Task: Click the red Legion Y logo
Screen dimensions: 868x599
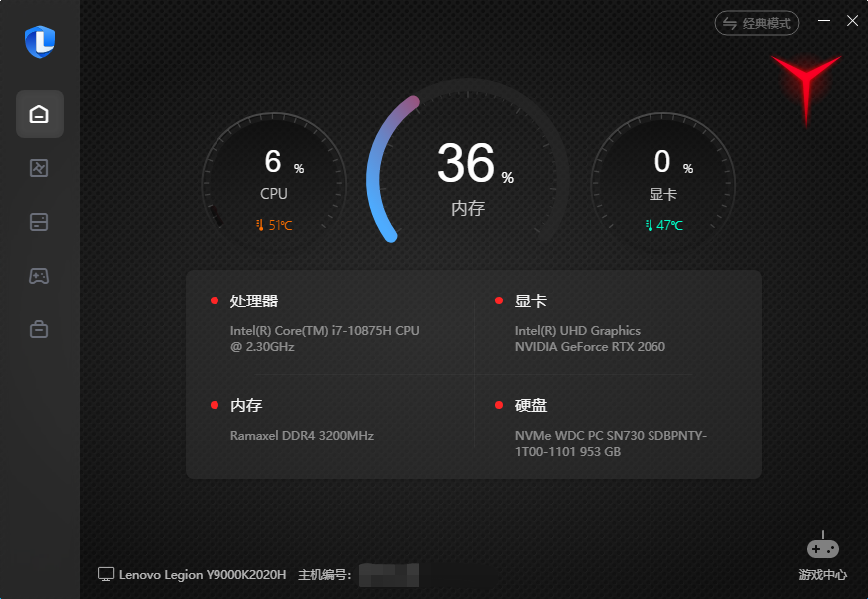Action: tap(806, 90)
